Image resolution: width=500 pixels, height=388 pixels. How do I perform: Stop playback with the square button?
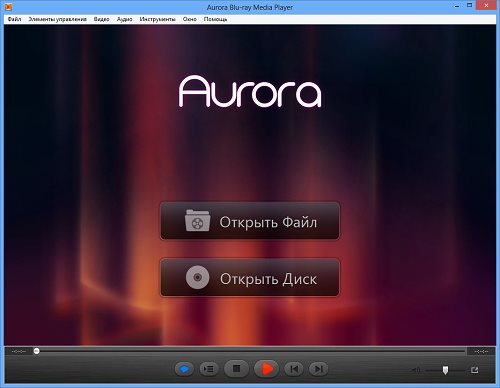pos(236,369)
